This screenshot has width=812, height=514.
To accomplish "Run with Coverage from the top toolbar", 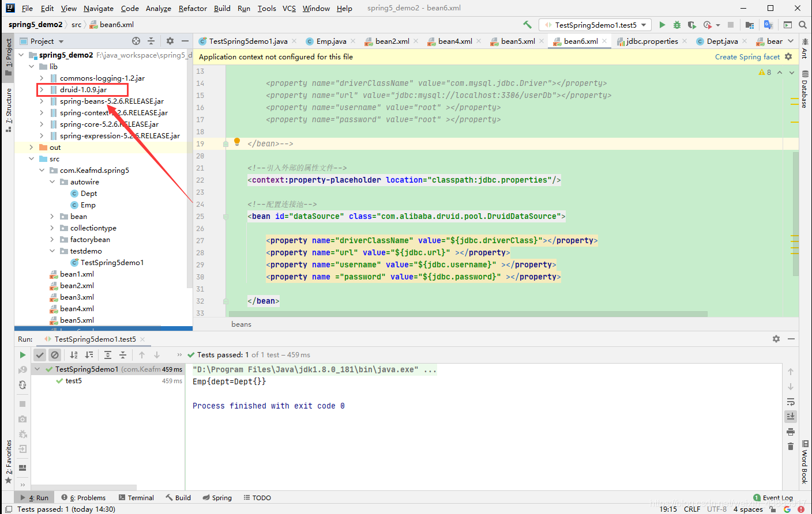I will [x=692, y=25].
